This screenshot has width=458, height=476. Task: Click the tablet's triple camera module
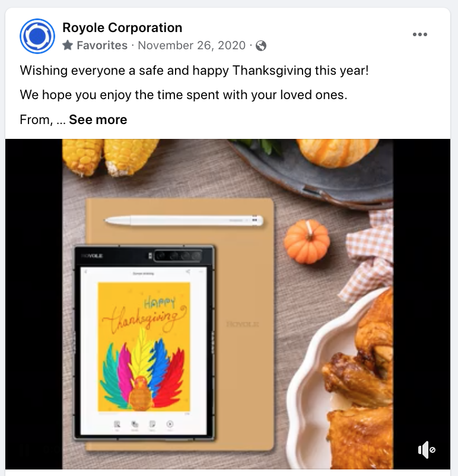tap(178, 256)
